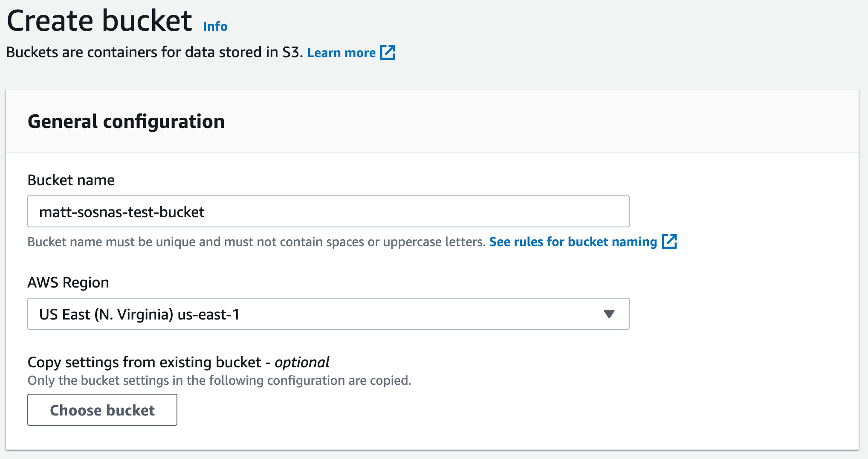The width and height of the screenshot is (868, 459).
Task: Click the 'Bucket name must be unique' hint
Action: coord(256,242)
